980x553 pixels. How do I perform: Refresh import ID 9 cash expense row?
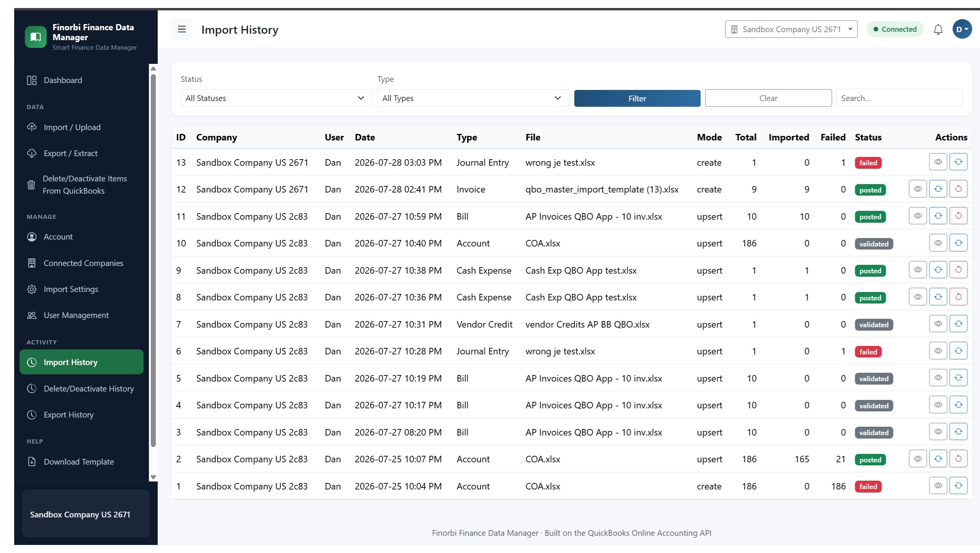[x=938, y=270]
